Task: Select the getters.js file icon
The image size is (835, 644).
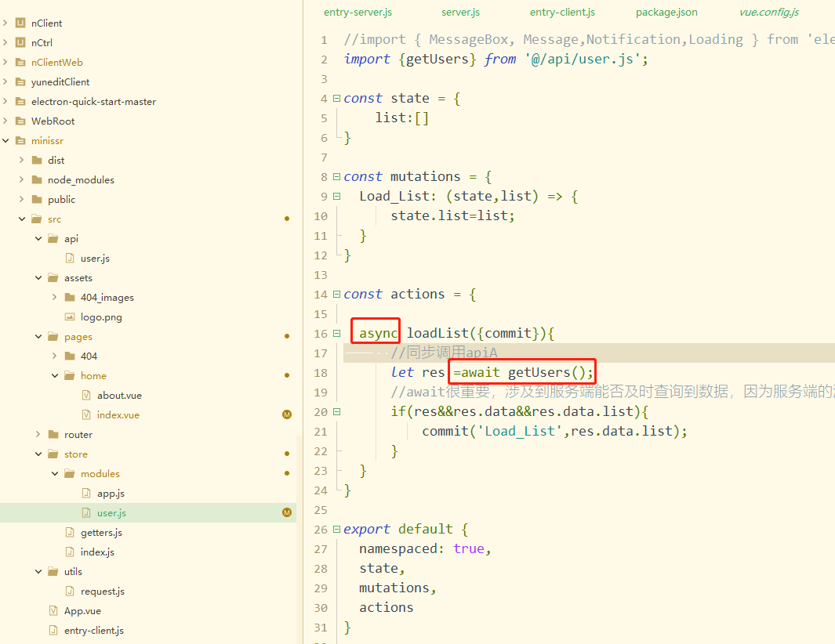Action: [70, 533]
